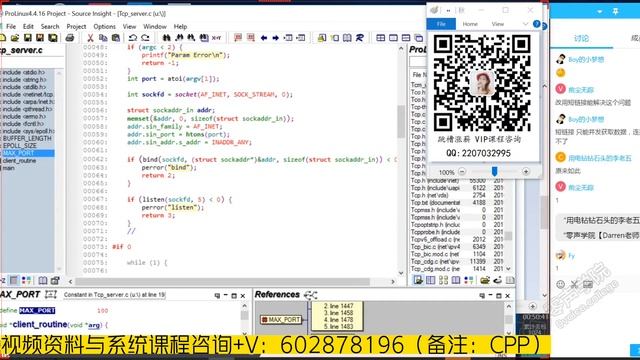Click the open folder icon in project panel toolbar
The width and height of the screenshot is (640, 360).
(x=484, y=280)
